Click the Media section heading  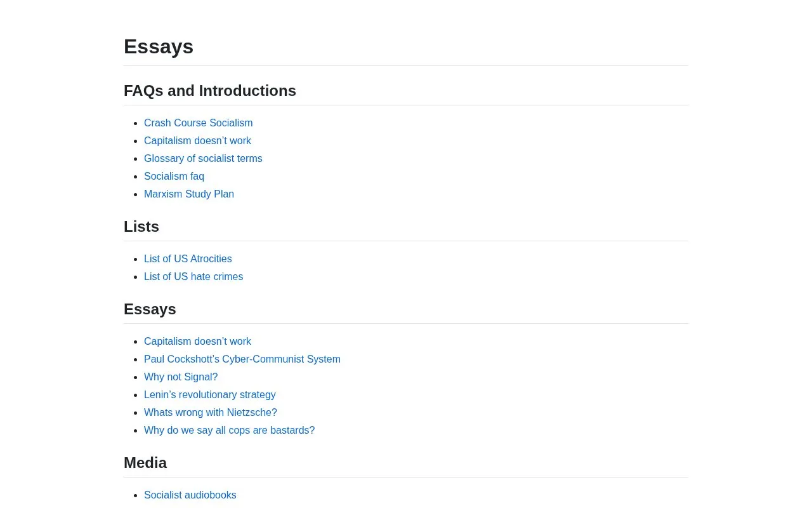pyautogui.click(x=145, y=463)
